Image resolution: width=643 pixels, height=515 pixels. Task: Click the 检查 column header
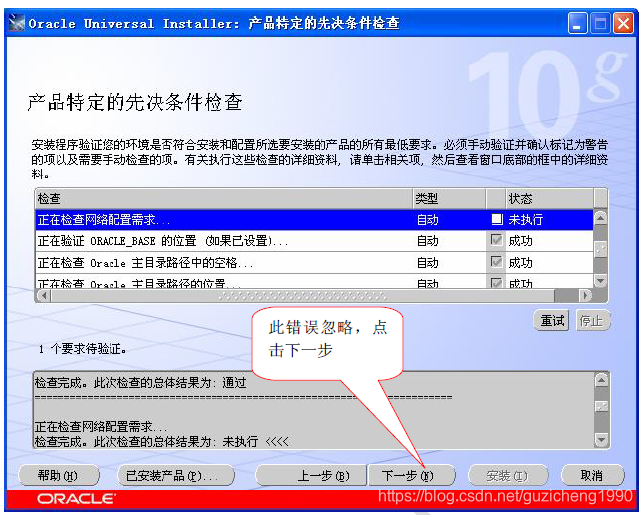click(224, 199)
